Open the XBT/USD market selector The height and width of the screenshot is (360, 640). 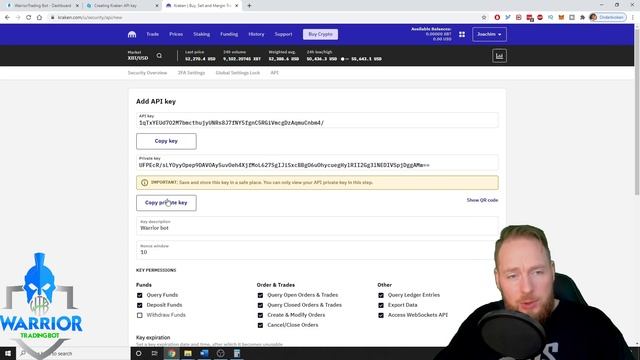pyautogui.click(x=138, y=56)
